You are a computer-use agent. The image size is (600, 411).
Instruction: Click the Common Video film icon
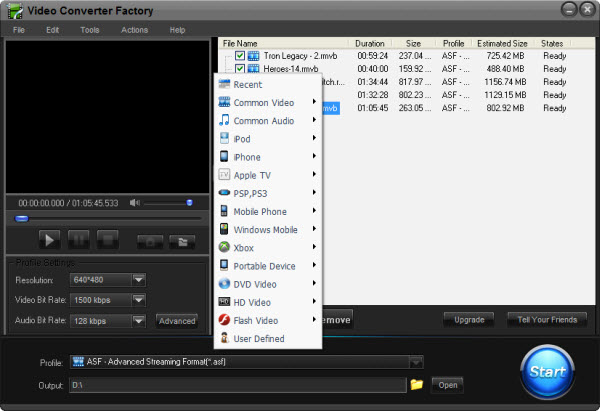(x=224, y=102)
